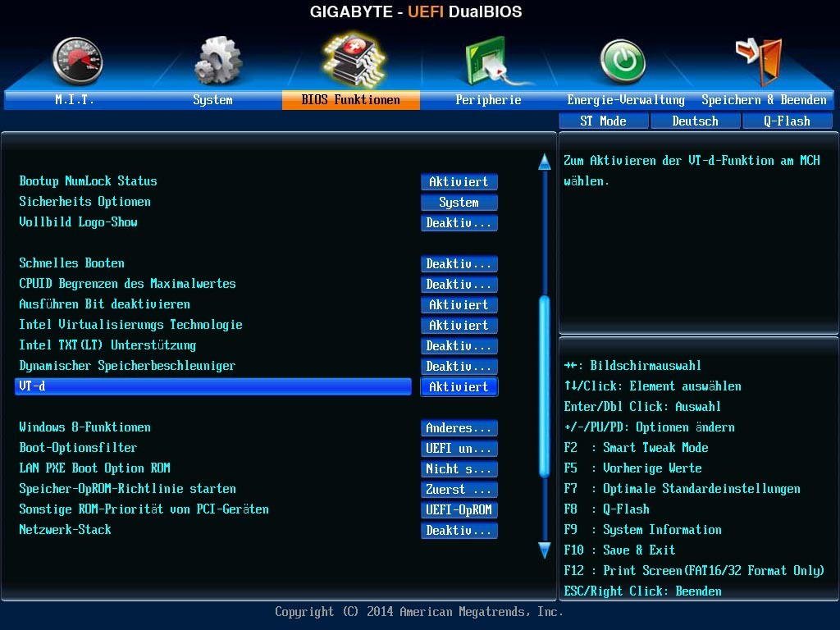Toggle CPUID Begrenzen des Maximalwertes value
Screen dimensions: 840x630
pos(459,284)
